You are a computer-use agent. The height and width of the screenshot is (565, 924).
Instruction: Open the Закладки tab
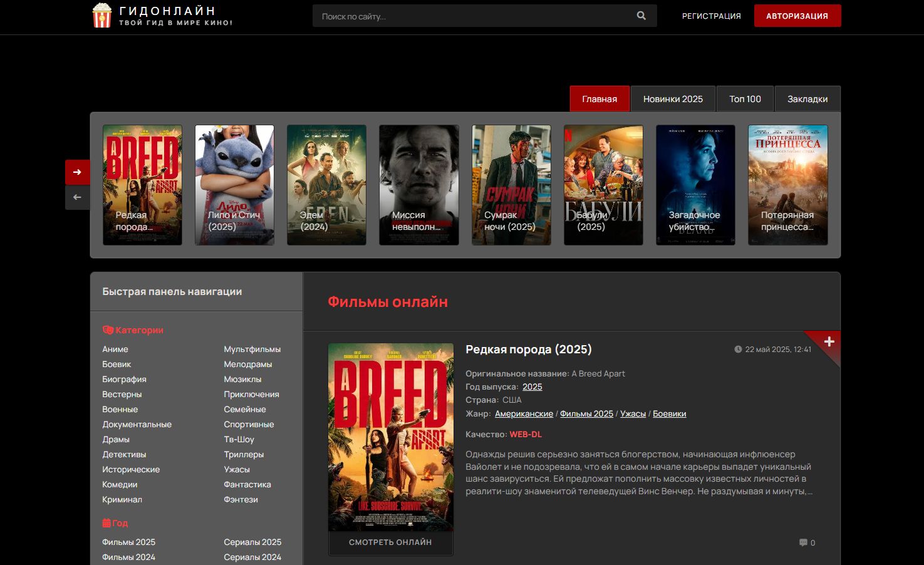807,99
